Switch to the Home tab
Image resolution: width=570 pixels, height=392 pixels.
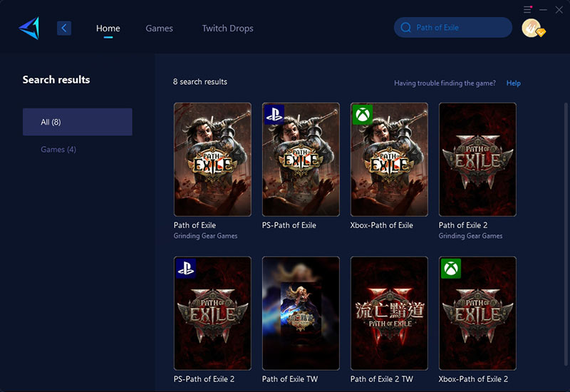[x=108, y=29]
